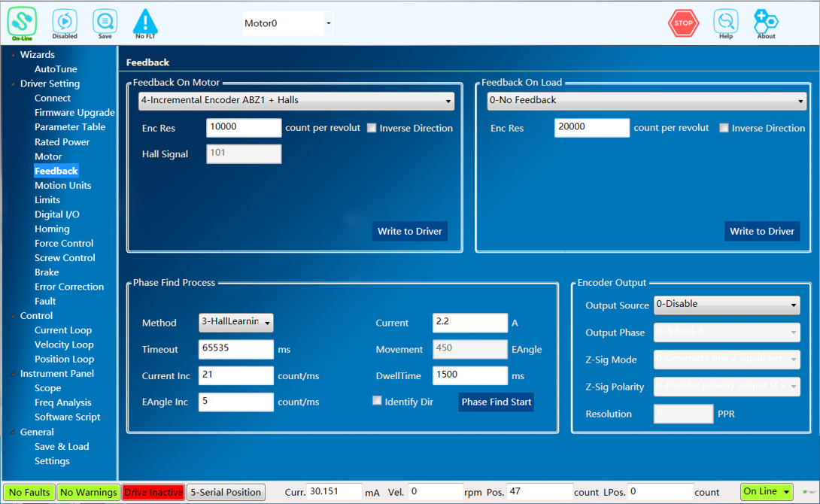The width and height of the screenshot is (820, 504).
Task: Collapse the Instrument Panel tree group
Action: click(13, 374)
